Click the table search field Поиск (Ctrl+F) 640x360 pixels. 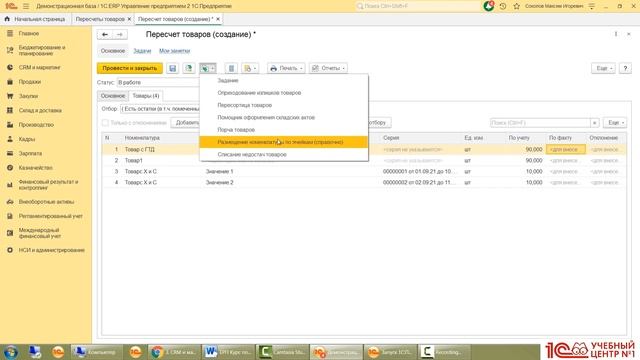pyautogui.click(x=540, y=122)
